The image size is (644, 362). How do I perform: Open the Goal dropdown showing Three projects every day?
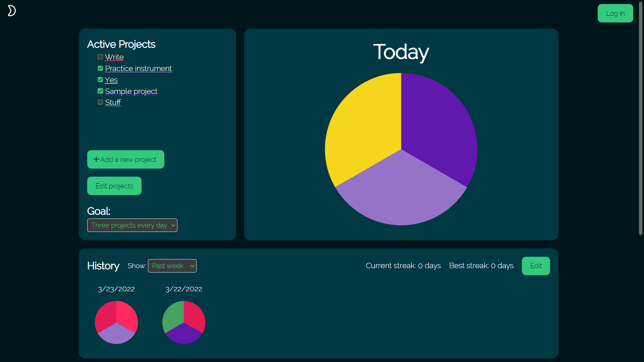point(132,225)
